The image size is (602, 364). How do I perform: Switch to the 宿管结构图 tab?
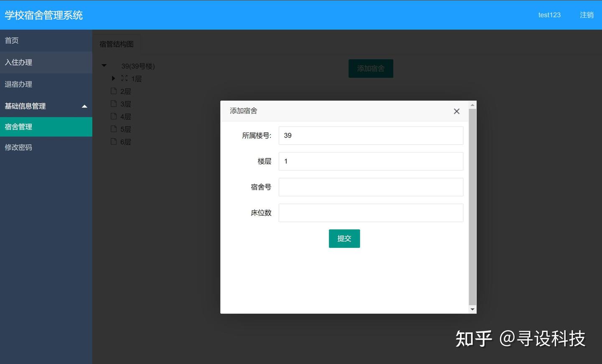click(116, 44)
